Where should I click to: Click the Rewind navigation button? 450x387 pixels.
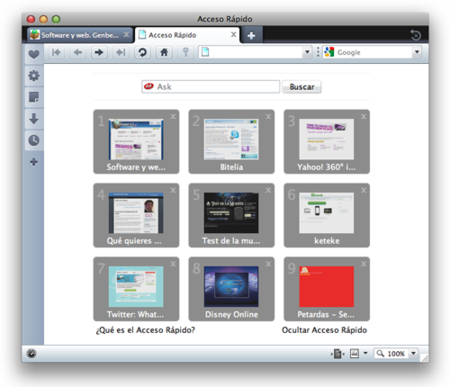point(56,52)
